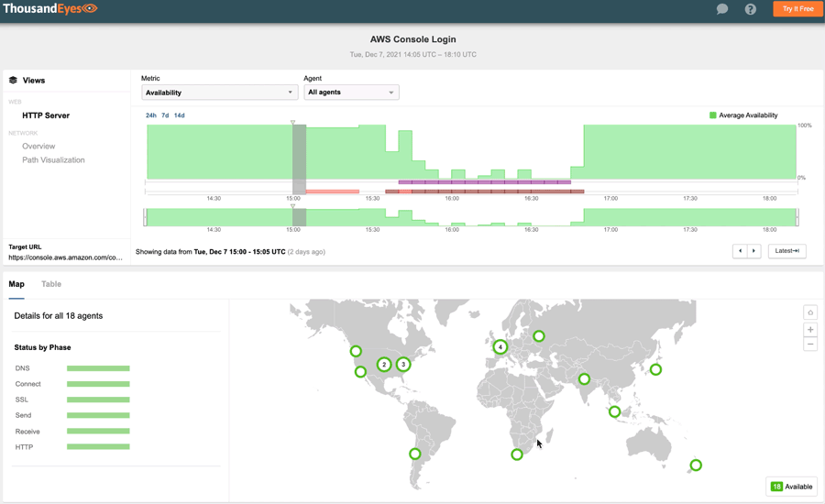Click the Views layers icon

pyautogui.click(x=13, y=81)
